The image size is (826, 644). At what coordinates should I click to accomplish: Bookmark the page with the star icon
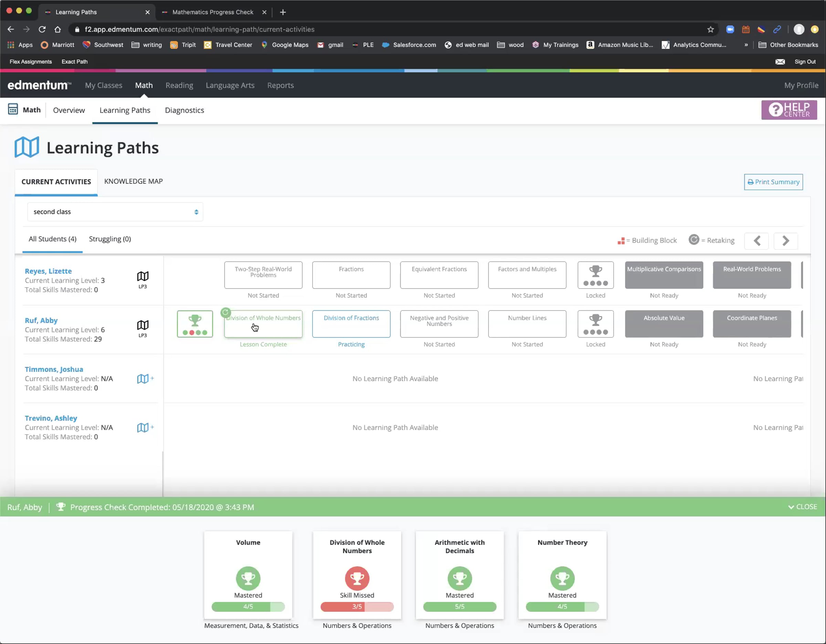coord(710,30)
